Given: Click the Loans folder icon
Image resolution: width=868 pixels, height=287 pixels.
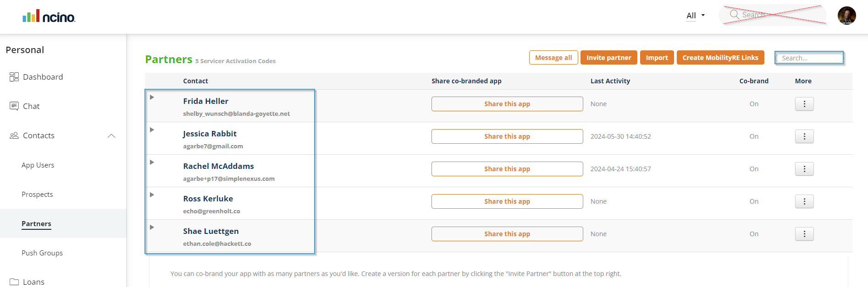Looking at the screenshot, I should pos(14,282).
